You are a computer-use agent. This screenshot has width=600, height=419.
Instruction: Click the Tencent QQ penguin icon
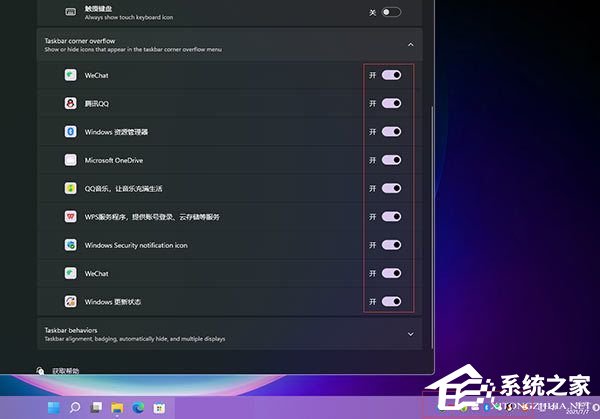[71, 103]
